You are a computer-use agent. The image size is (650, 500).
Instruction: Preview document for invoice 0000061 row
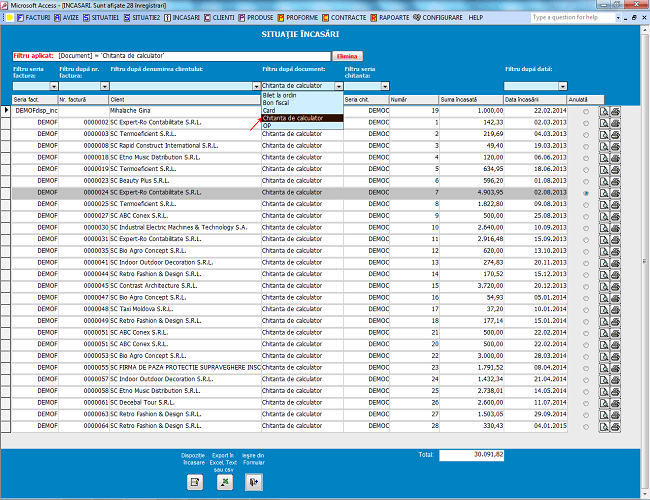(x=604, y=403)
